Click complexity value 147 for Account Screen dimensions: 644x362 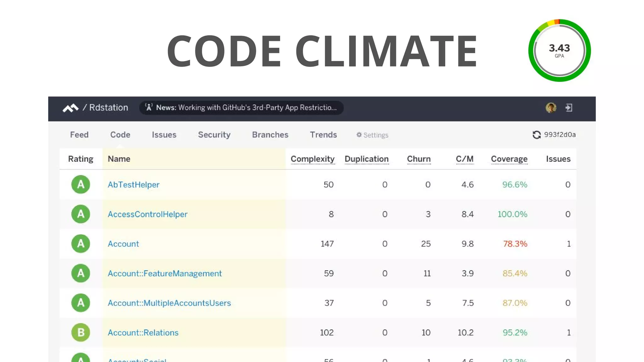(327, 244)
